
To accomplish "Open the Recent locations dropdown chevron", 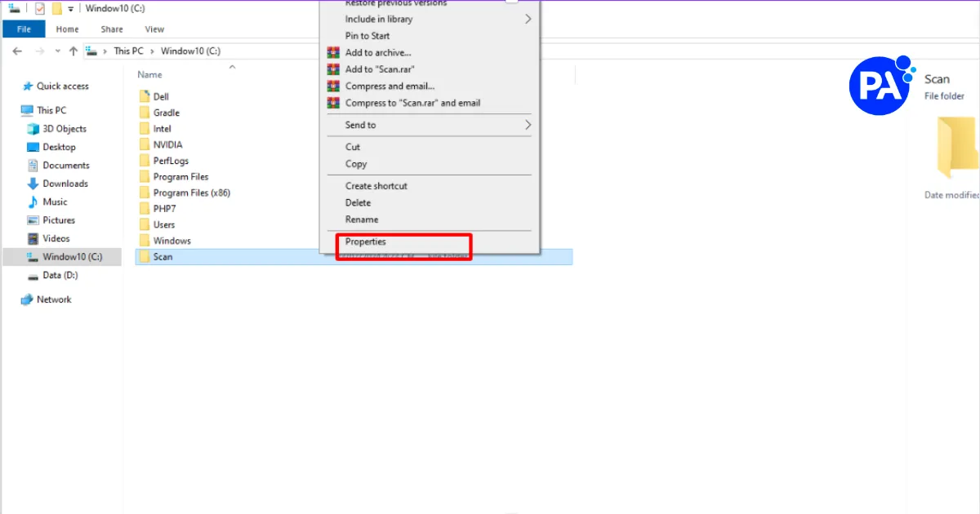I will pyautogui.click(x=57, y=51).
